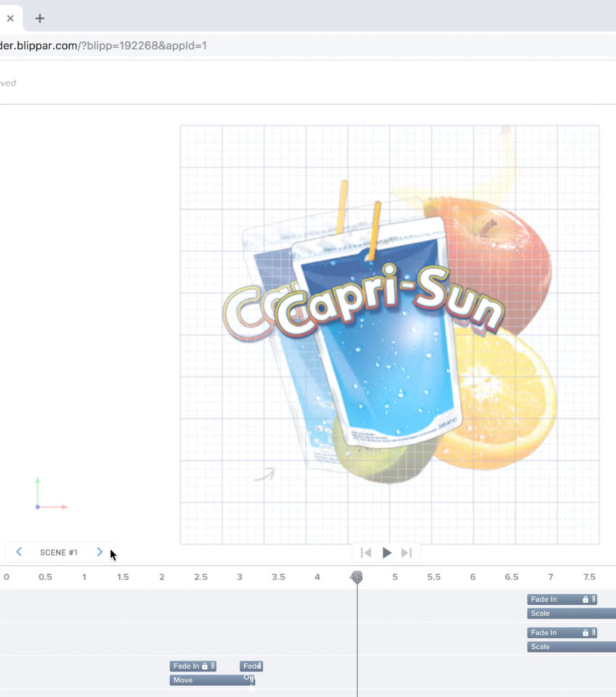Select the second track's Fade In clip

coord(562,632)
